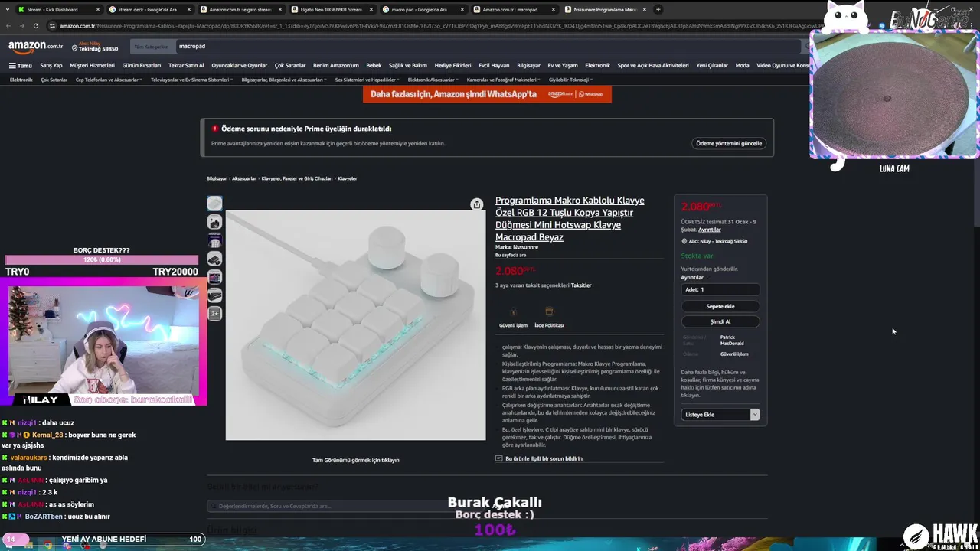980x551 pixels.
Task: Click Marka: Nsssunnre link
Action: pyautogui.click(x=517, y=247)
